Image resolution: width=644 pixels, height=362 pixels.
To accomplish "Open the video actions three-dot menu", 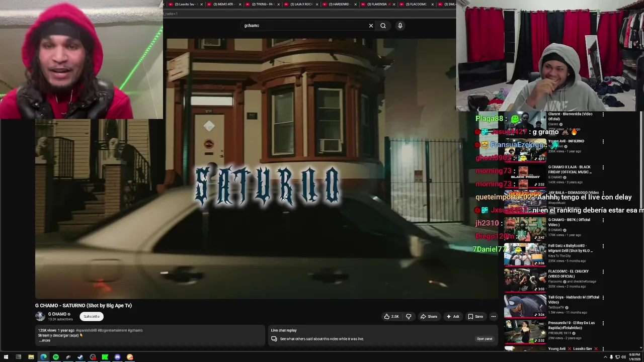I will pos(494,316).
